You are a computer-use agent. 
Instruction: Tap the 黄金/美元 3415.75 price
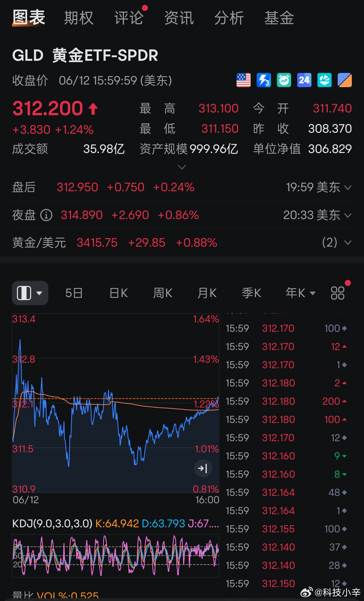[x=97, y=243]
